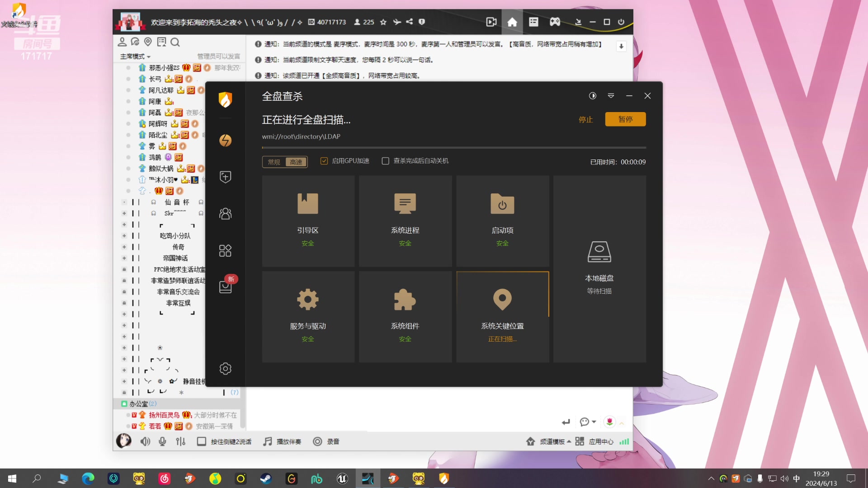Open the game controller icon in the title bar
Screen dimensions: 868x488
pos(555,22)
